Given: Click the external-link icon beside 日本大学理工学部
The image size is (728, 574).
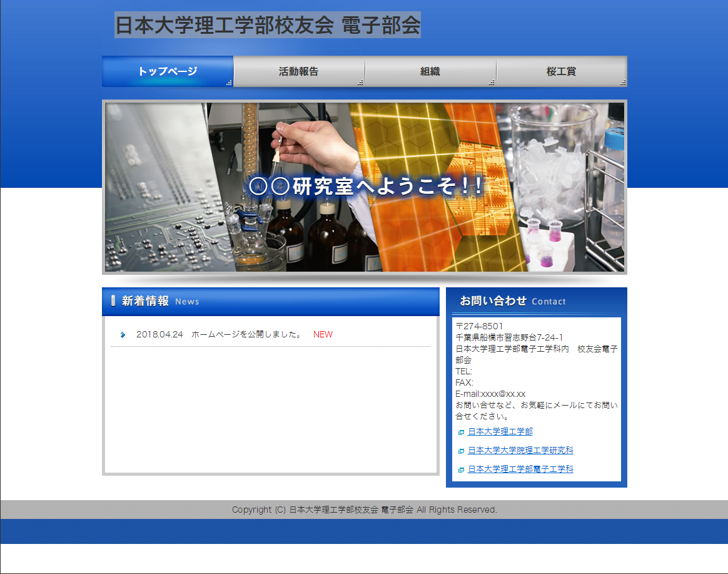Looking at the screenshot, I should (461, 433).
